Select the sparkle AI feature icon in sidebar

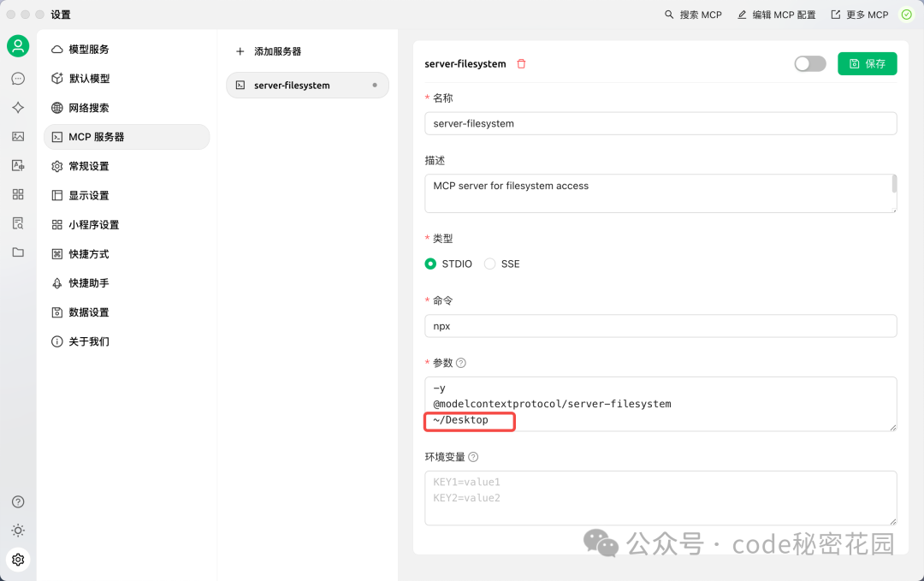pyautogui.click(x=18, y=108)
